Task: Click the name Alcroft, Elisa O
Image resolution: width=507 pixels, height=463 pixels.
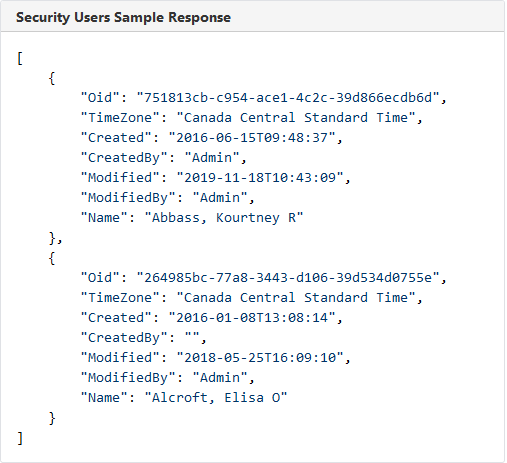Action: (216, 398)
